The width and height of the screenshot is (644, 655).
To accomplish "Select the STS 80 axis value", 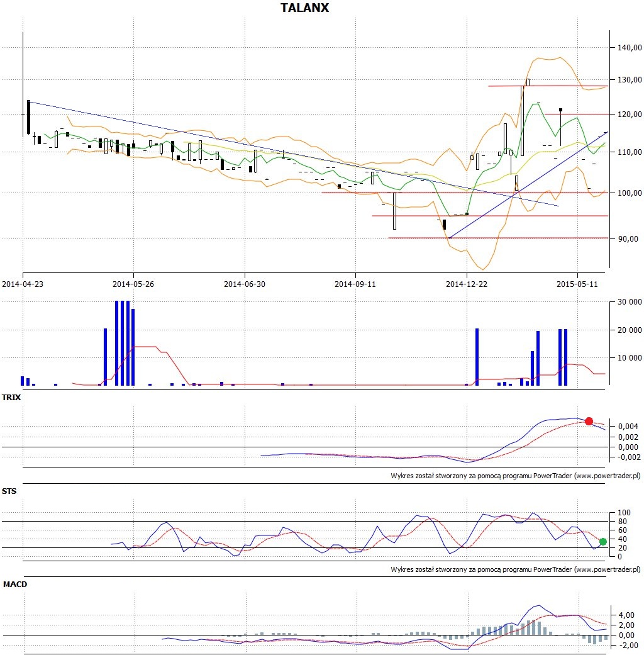I will (622, 522).
